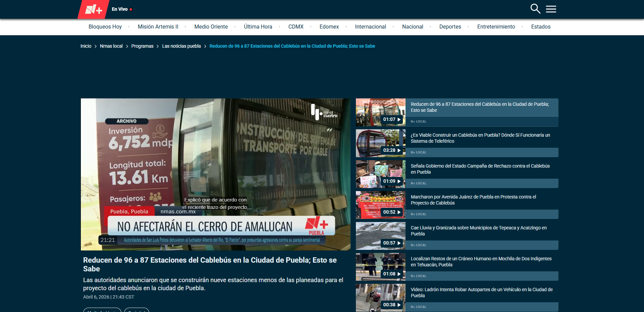Click N+ LOCAL tag under the Marcharon story
The width and height of the screenshot is (644, 312).
click(419, 214)
